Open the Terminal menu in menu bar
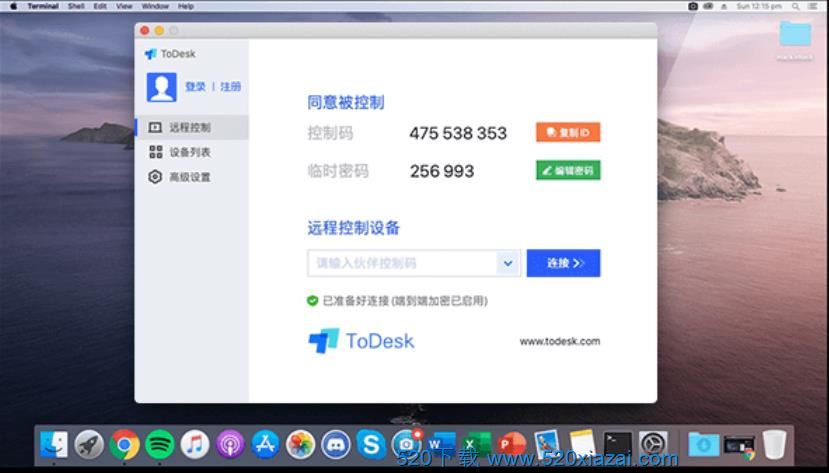Viewport: 829px width, 473px height. (43, 6)
